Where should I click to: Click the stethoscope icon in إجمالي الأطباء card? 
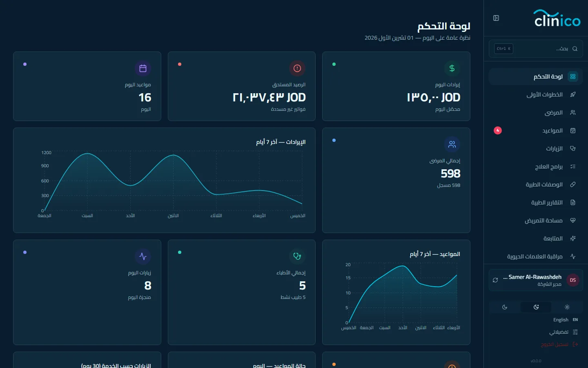click(297, 256)
